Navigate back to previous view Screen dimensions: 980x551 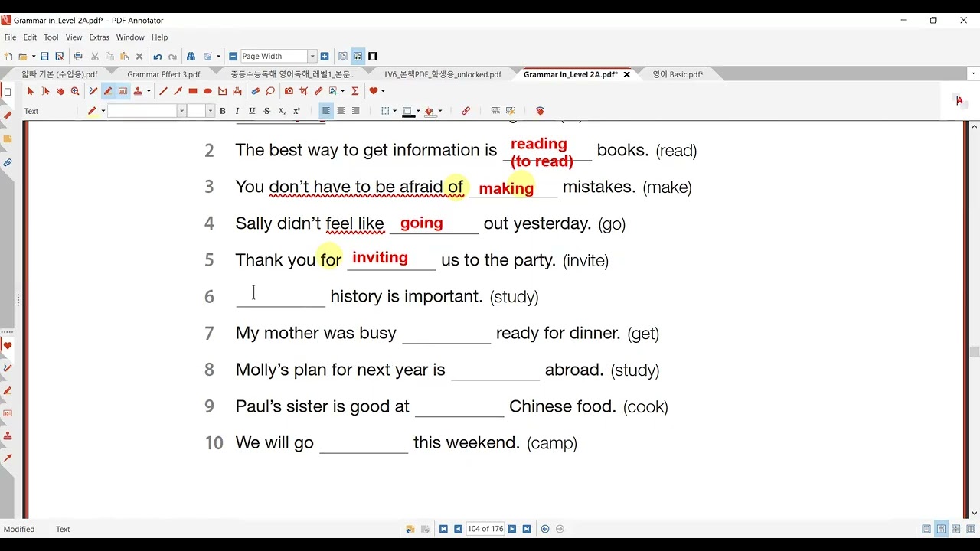[545, 529]
